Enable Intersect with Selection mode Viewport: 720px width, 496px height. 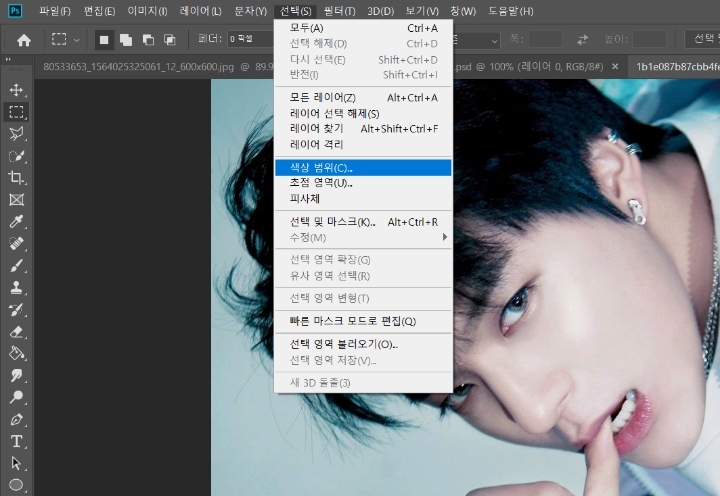pyautogui.click(x=170, y=40)
